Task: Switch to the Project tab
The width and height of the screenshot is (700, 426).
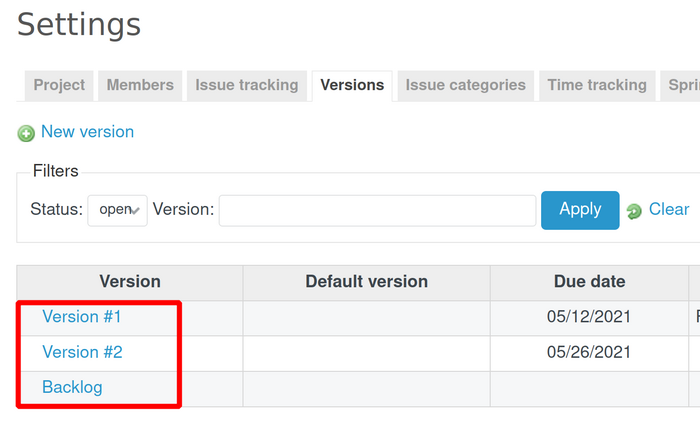Action: [x=59, y=85]
